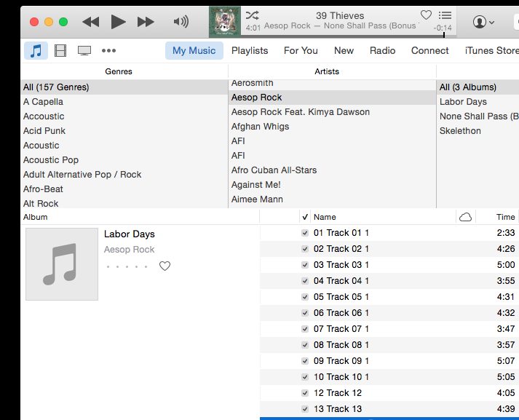
Task: Click the Labor Days album artwork placeholder
Action: [62, 264]
